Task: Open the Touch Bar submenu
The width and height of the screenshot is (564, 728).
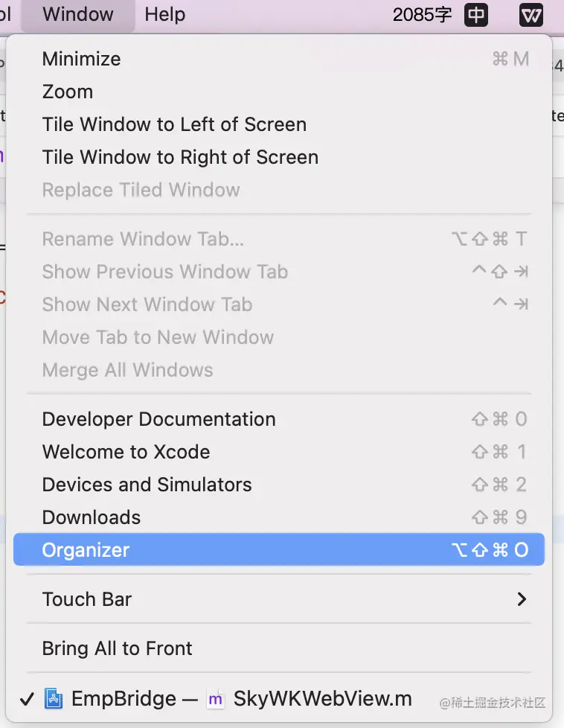Action: click(87, 599)
